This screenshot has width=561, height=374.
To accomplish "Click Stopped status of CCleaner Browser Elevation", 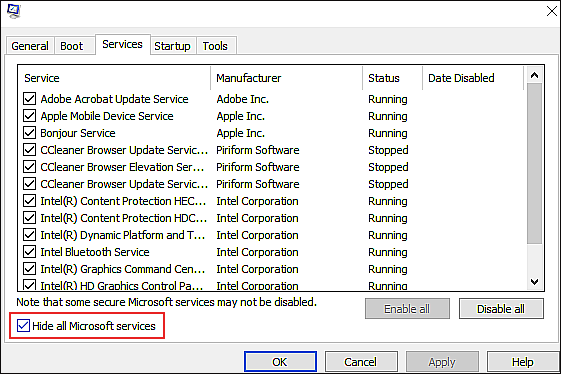I will (388, 167).
